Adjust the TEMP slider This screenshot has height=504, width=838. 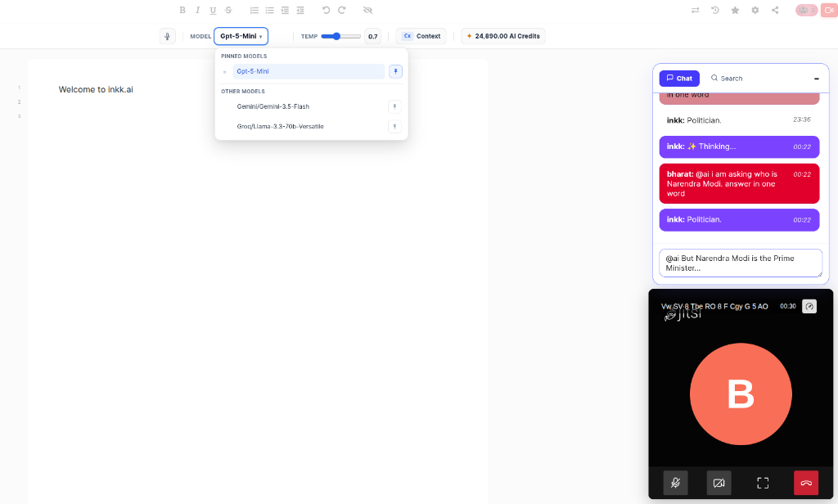(340, 36)
